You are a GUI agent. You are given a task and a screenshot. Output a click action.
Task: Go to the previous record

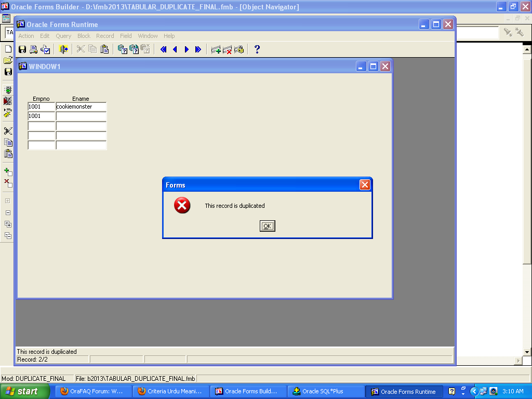pyautogui.click(x=175, y=49)
